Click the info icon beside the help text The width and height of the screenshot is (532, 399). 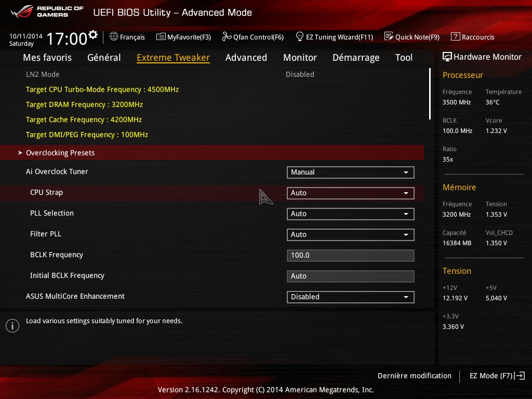point(12,326)
